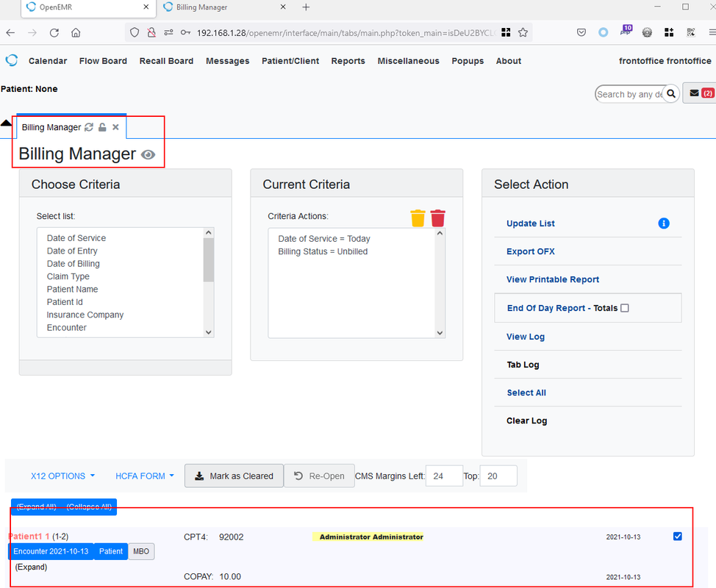Open the Calendar menu
Viewport: 716px width, 588px height.
(x=48, y=61)
